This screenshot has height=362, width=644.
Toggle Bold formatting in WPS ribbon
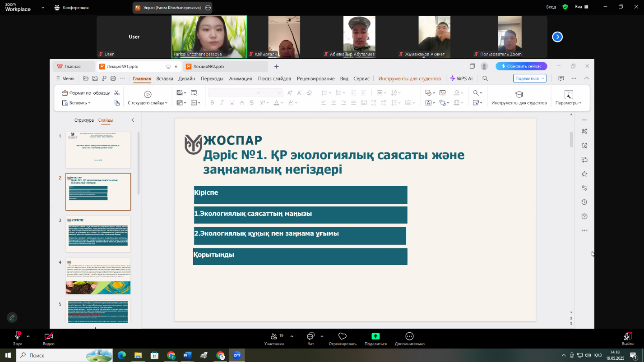pos(212,103)
